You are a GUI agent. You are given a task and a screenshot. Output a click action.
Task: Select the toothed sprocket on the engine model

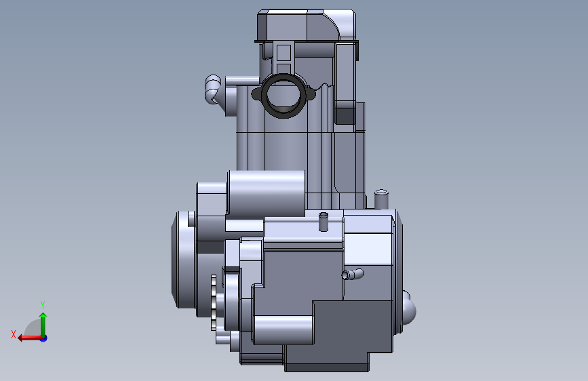pos(214,302)
